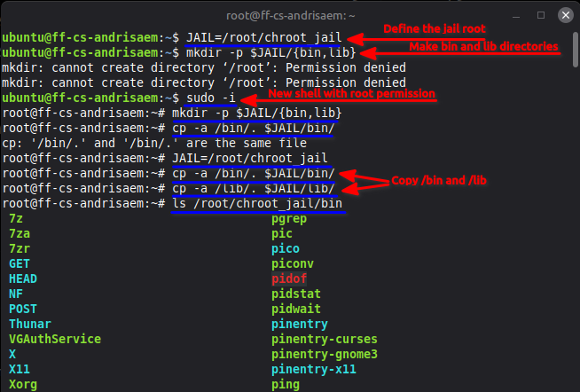Click the '7zr' file name
This screenshot has width=580, height=392.
[x=20, y=248]
